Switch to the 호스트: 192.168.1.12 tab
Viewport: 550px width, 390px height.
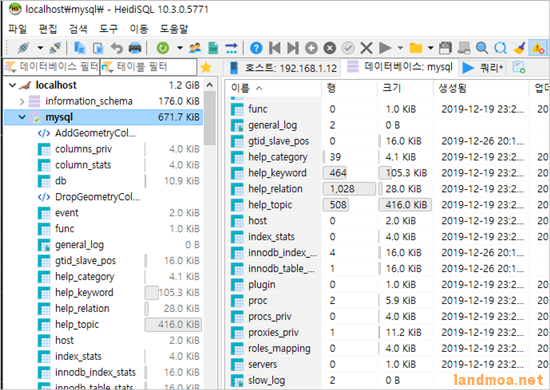[x=282, y=68]
